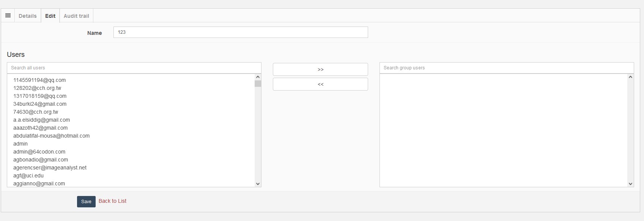Open the hamburger menu icon
The height and width of the screenshot is (221, 644).
pyautogui.click(x=8, y=16)
